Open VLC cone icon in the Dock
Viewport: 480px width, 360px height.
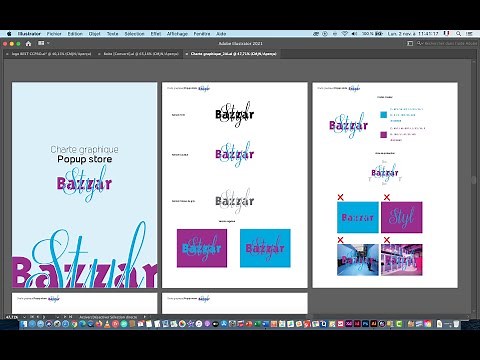point(107,324)
